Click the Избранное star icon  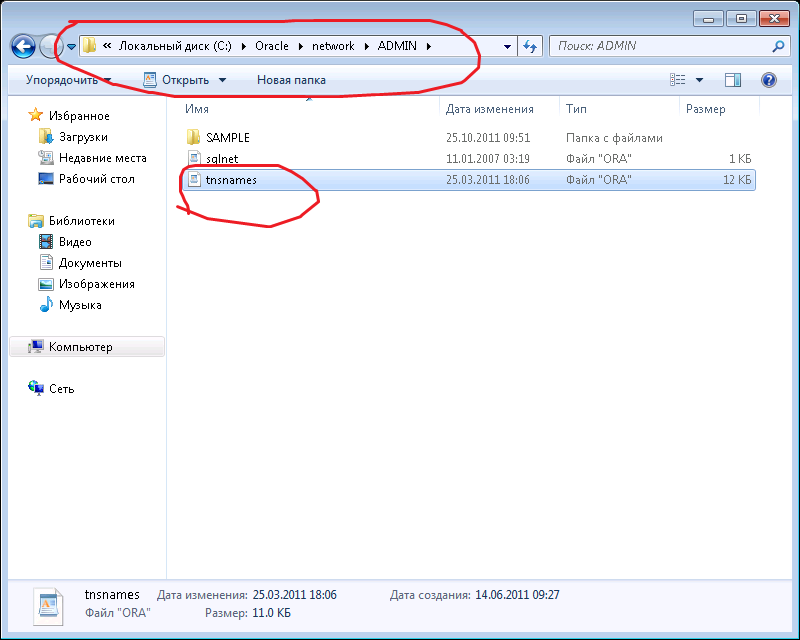click(x=35, y=115)
